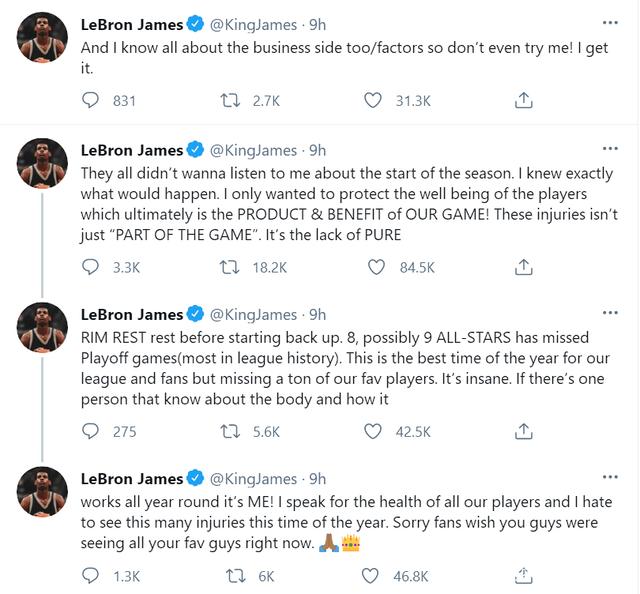Open more options on 'RIM REST' tweet
Image resolution: width=640 pixels, height=594 pixels.
[x=609, y=314]
